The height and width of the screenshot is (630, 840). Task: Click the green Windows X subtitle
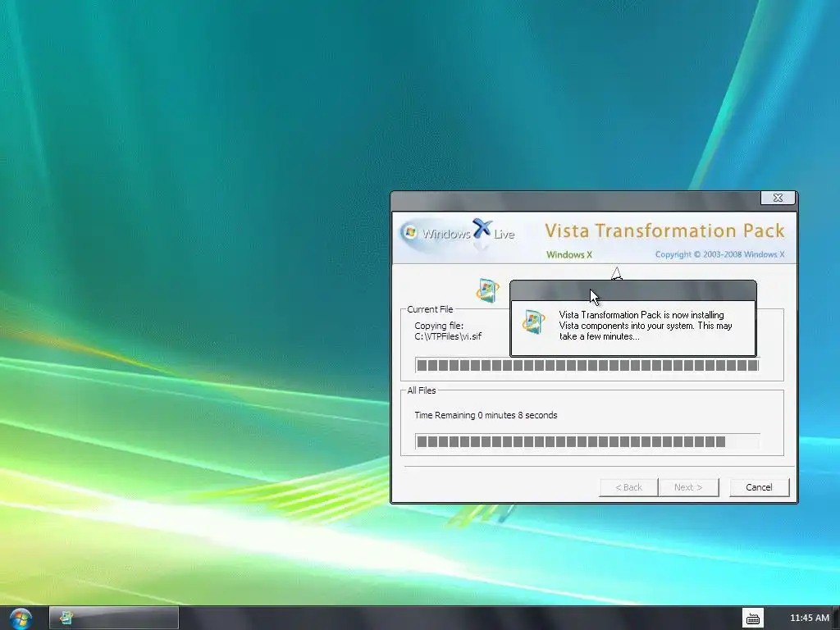569,255
